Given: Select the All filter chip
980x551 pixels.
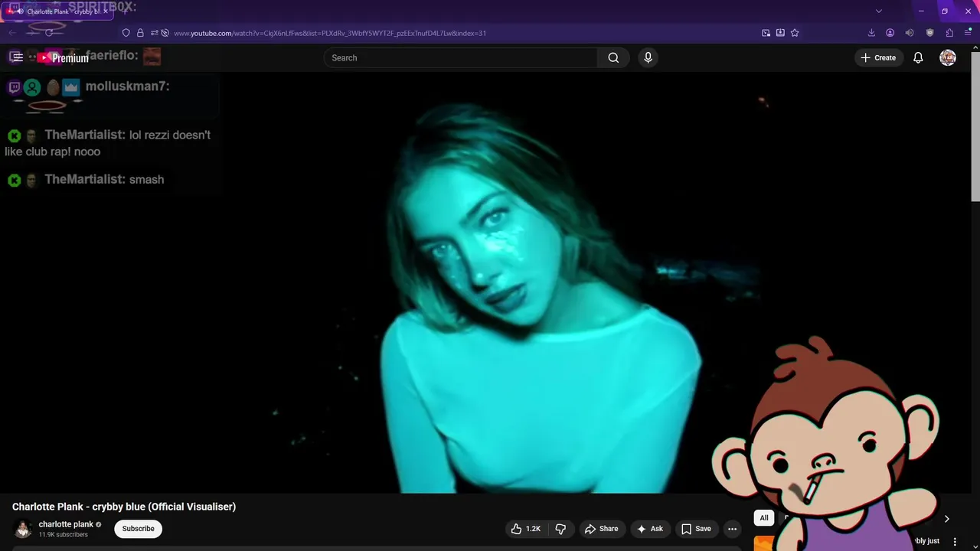Looking at the screenshot, I should [x=764, y=518].
